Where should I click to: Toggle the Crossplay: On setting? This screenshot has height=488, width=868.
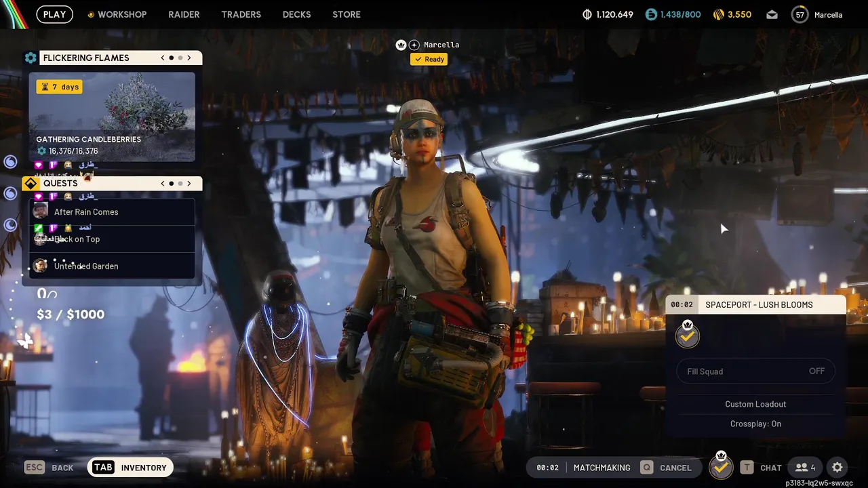coord(755,424)
